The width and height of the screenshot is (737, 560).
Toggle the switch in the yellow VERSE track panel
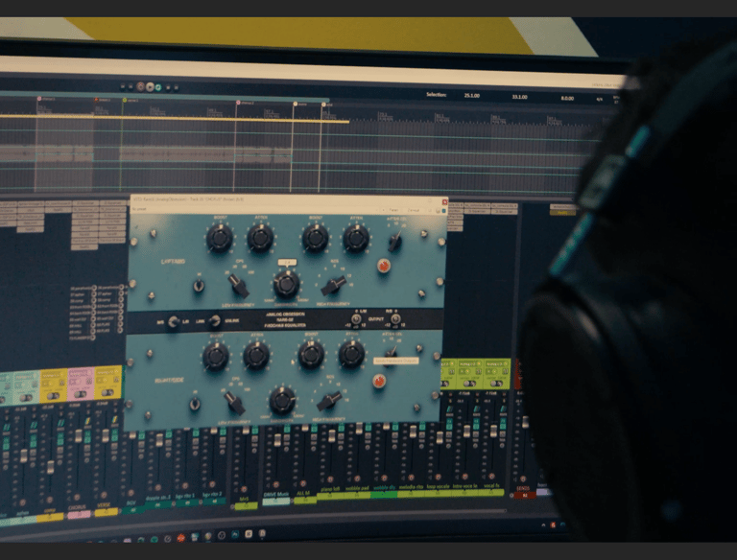point(107,393)
